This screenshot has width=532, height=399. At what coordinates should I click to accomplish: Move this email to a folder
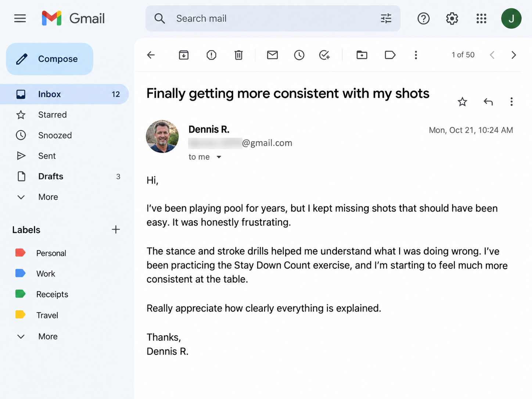click(x=362, y=55)
